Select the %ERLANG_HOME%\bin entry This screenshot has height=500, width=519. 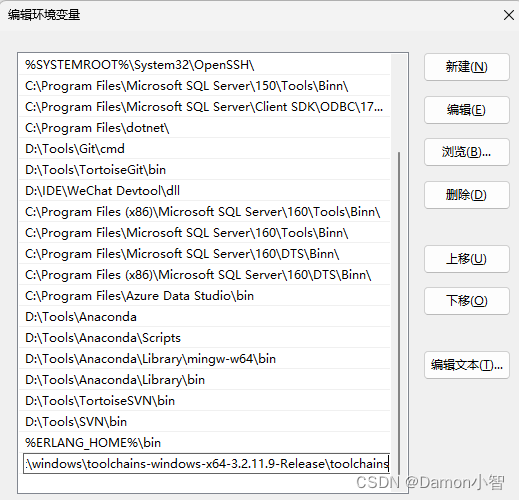click(204, 443)
